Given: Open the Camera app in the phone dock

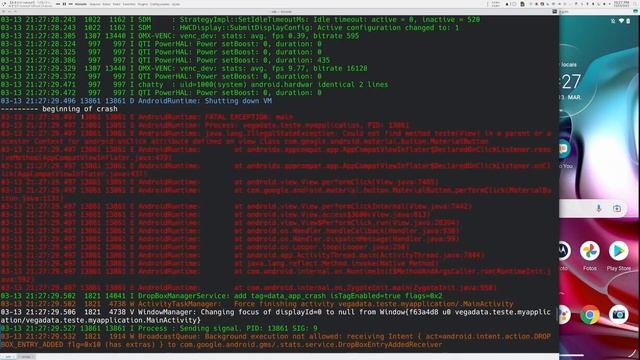Looking at the screenshot, I should 618,315.
